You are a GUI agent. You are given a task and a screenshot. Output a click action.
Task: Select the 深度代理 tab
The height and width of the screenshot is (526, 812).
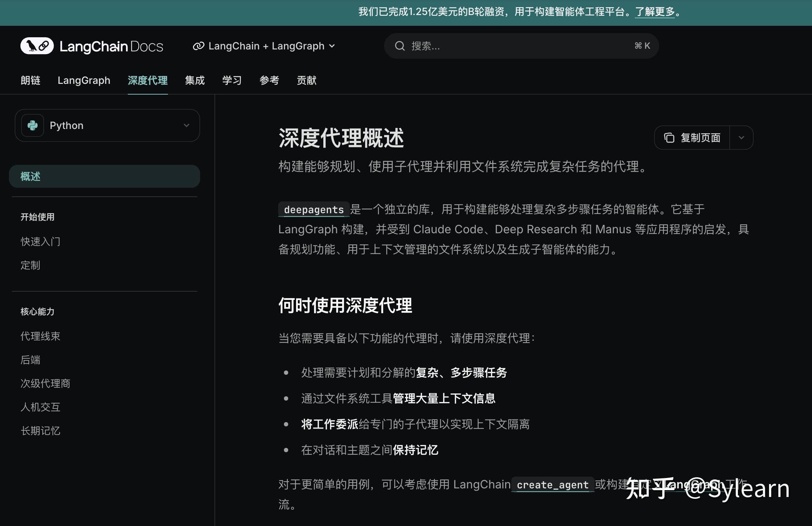click(148, 80)
